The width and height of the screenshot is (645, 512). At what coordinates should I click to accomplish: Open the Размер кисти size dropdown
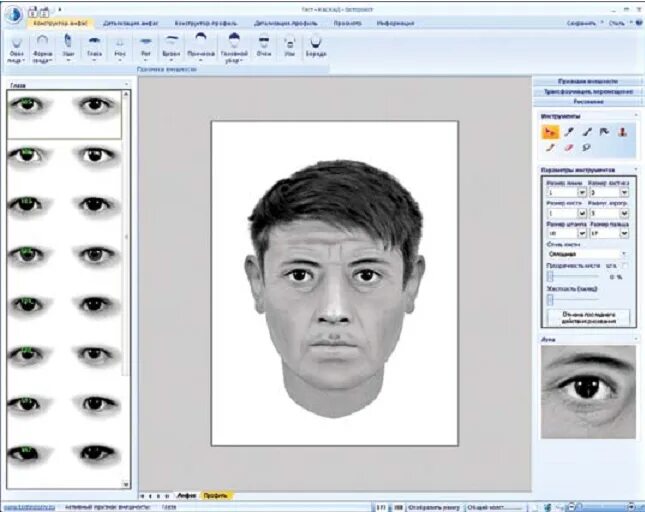tap(582, 213)
